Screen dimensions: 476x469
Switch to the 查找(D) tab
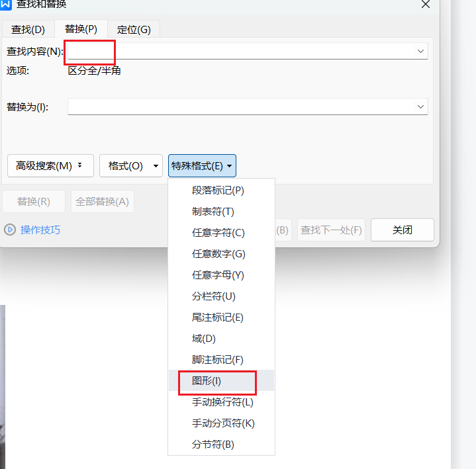pyautogui.click(x=28, y=29)
